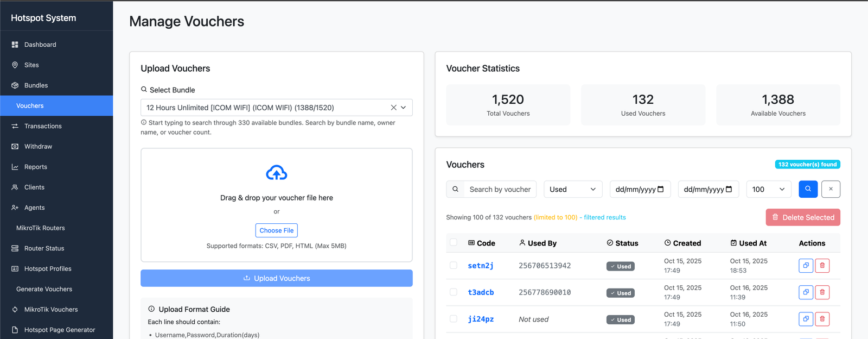Check the box for voucher setn2j
This screenshot has height=339, width=868.
(x=454, y=265)
